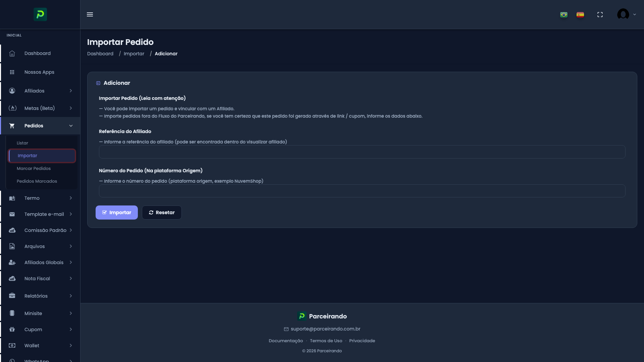Image resolution: width=644 pixels, height=362 pixels.
Task: Click the Importar button
Action: pyautogui.click(x=116, y=212)
